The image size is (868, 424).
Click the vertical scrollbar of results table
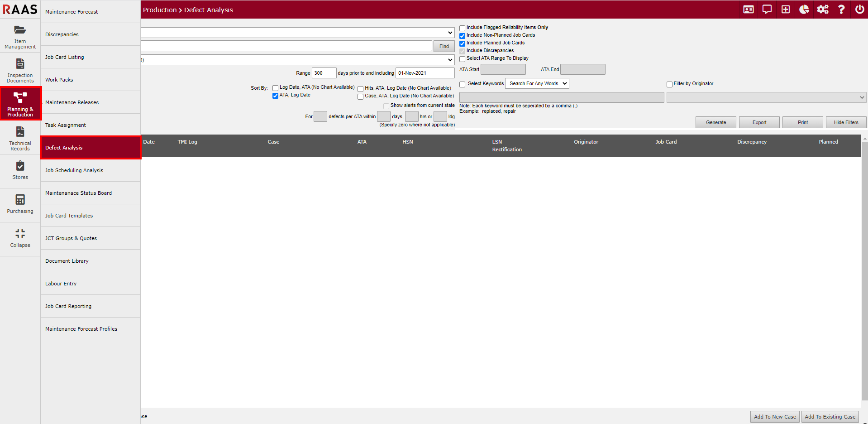tap(864, 272)
